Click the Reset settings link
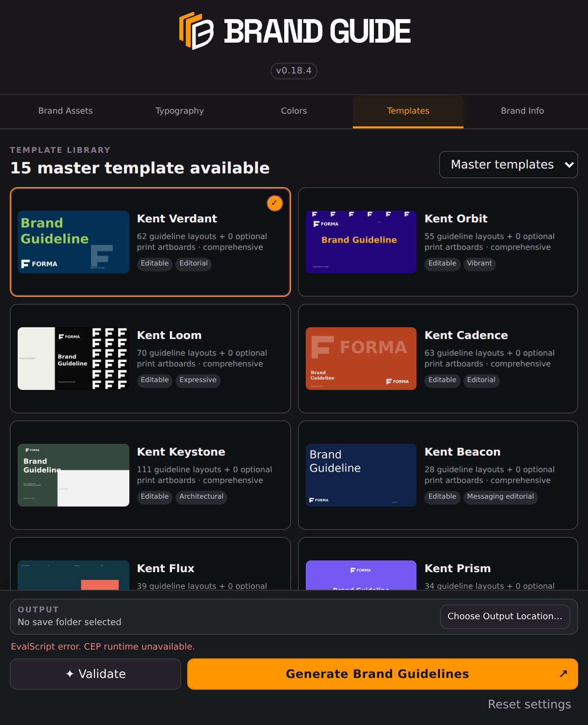The image size is (588, 725). tap(529, 704)
